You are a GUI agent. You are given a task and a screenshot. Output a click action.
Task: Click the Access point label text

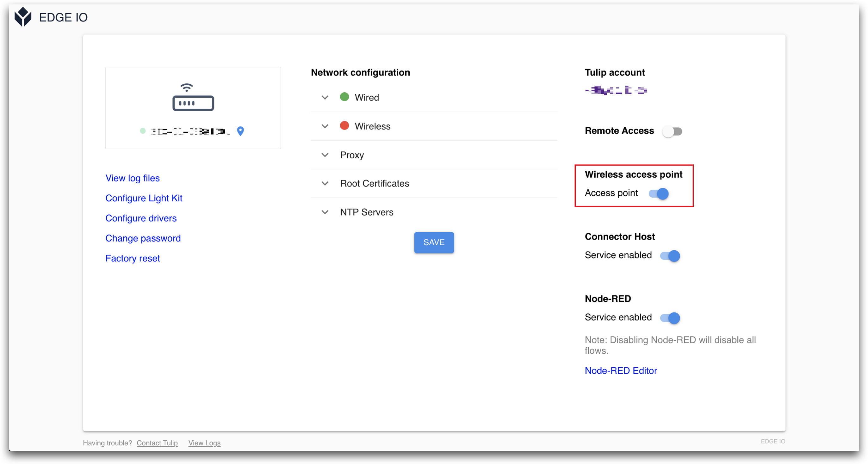coord(611,193)
